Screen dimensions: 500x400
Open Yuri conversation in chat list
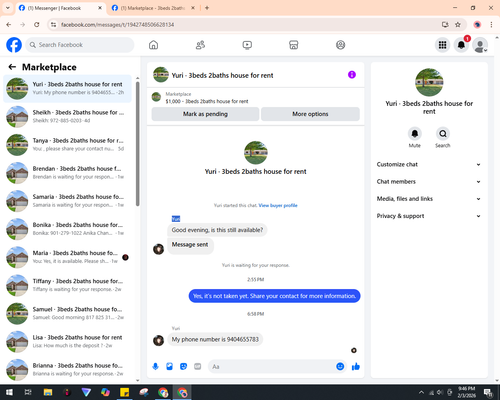click(x=67, y=89)
